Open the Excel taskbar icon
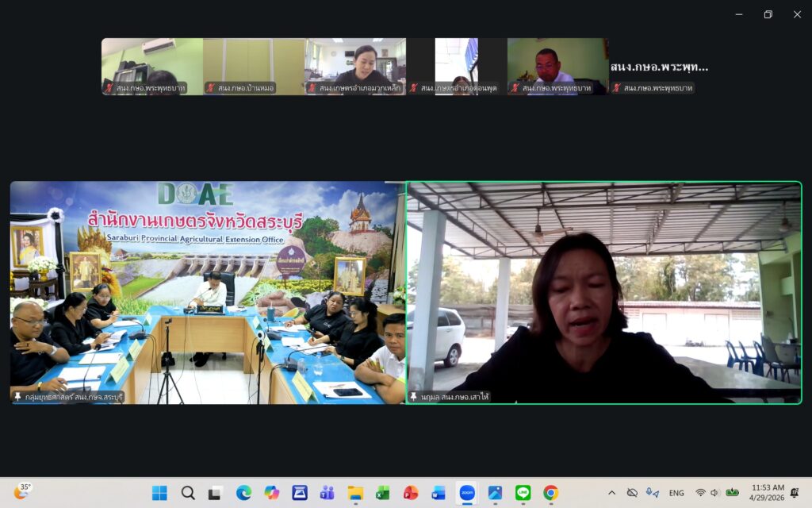Image resolution: width=812 pixels, height=508 pixels. tap(383, 493)
